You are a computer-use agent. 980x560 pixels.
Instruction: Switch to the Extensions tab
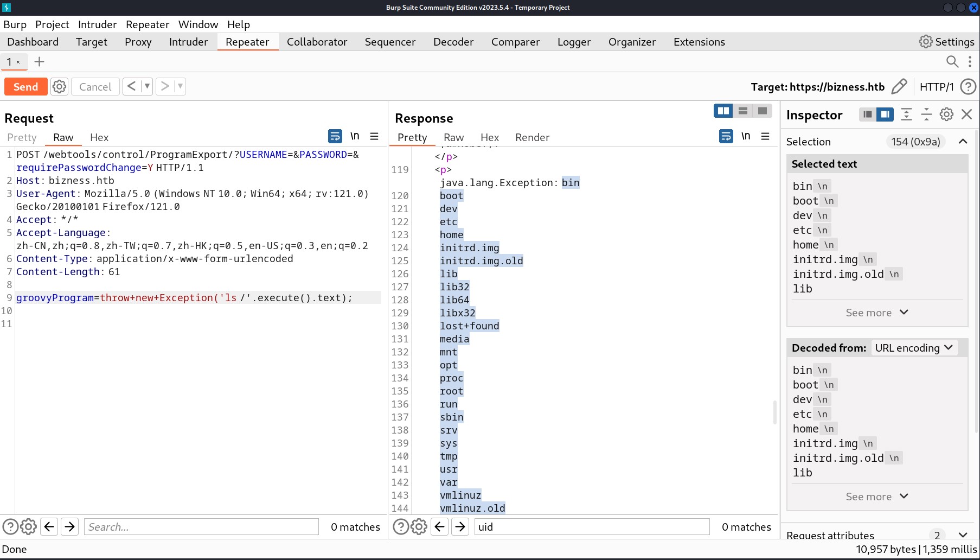[699, 42]
